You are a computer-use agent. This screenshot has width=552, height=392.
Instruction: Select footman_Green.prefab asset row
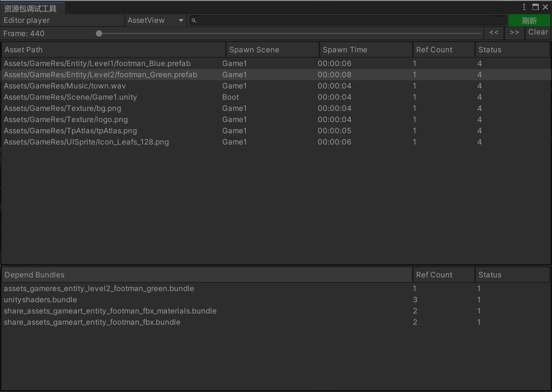(x=276, y=75)
